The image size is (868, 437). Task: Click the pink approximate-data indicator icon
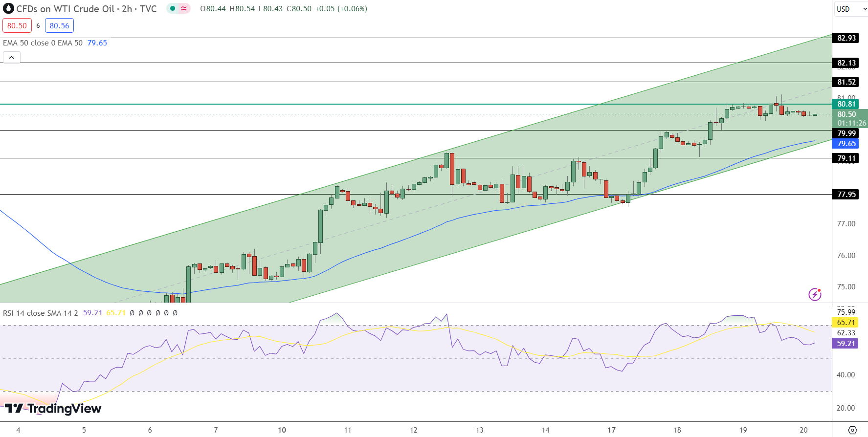coord(184,8)
